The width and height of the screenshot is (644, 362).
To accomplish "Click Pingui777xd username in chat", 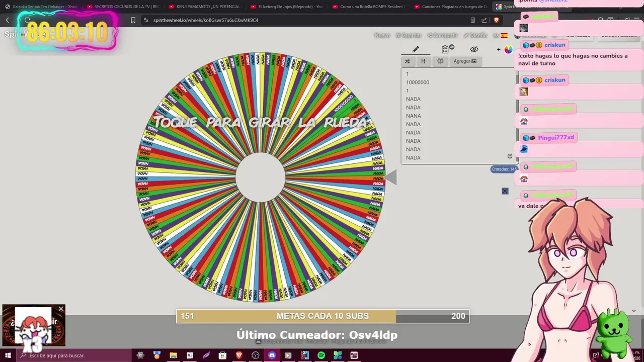I will 555,137.
